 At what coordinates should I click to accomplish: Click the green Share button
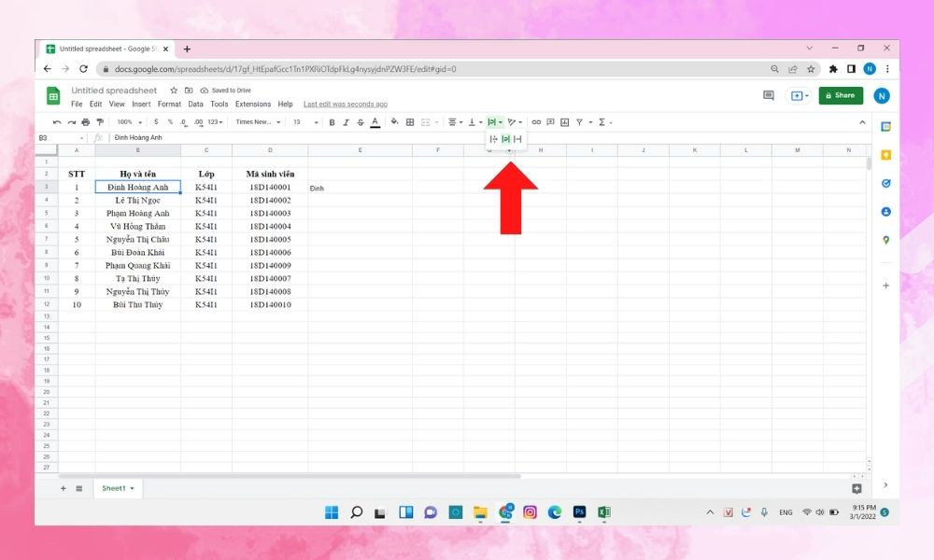point(840,95)
